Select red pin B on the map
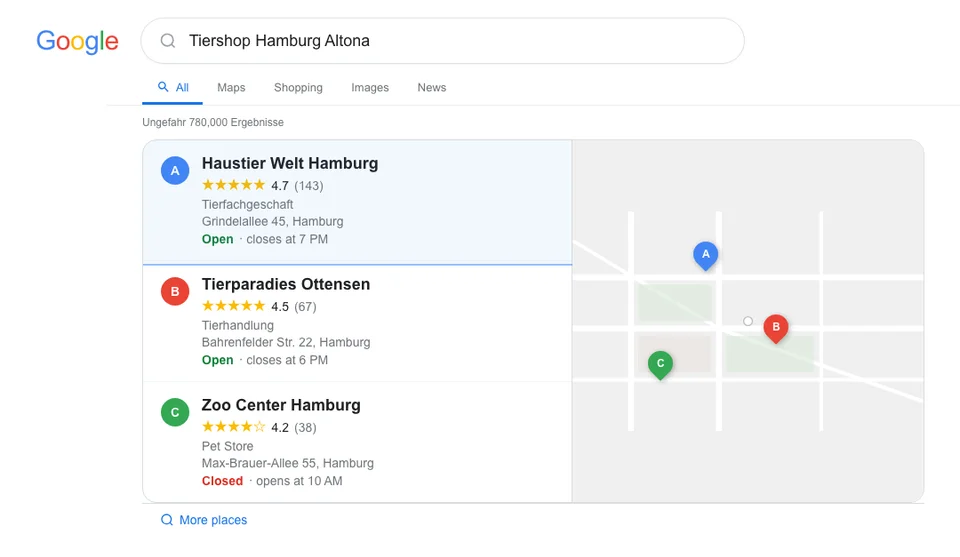The width and height of the screenshot is (960, 557). coord(776,329)
